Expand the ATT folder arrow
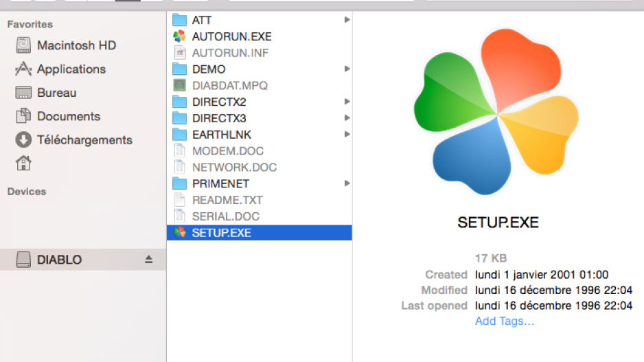 [x=347, y=20]
